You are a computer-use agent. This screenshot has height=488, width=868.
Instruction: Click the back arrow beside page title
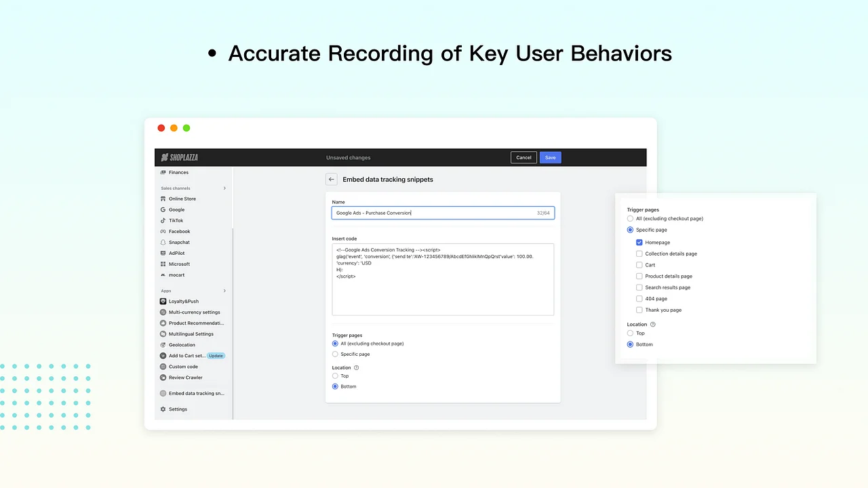coord(331,180)
